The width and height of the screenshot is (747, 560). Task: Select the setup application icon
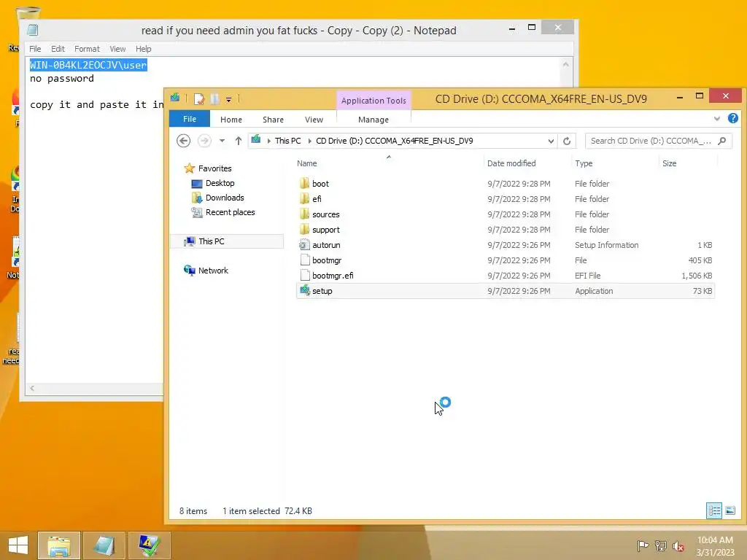click(x=304, y=290)
